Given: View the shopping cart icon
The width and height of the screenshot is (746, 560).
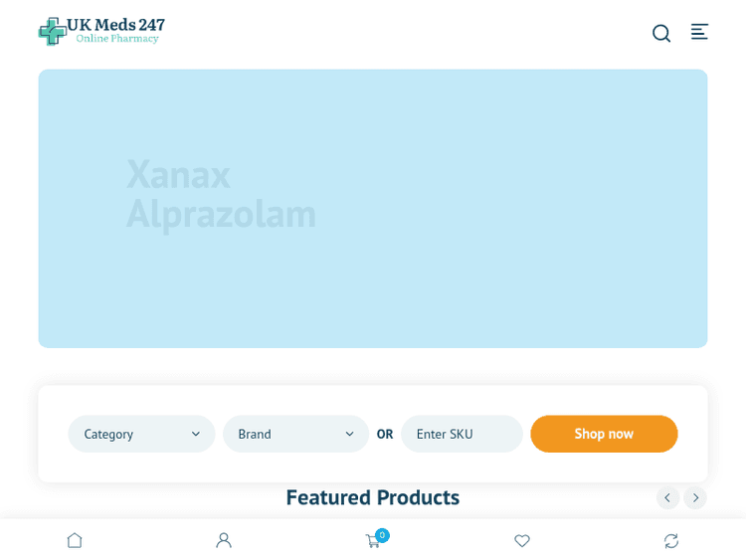Looking at the screenshot, I should (x=372, y=541).
